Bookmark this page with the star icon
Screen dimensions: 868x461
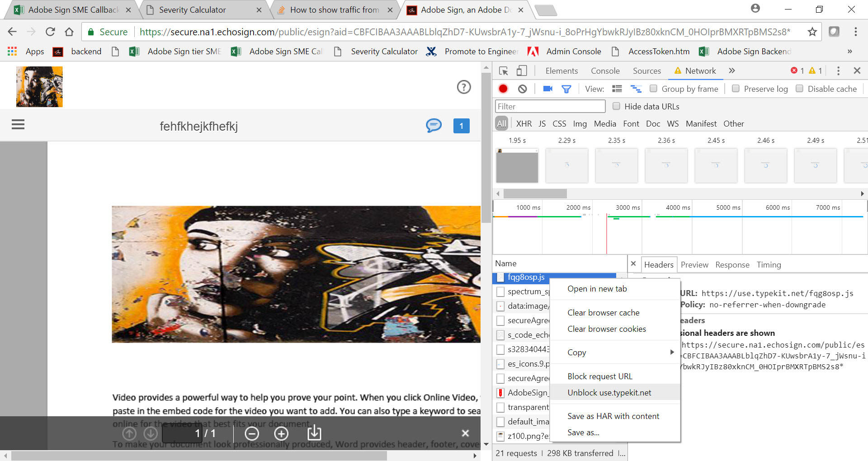click(x=812, y=32)
